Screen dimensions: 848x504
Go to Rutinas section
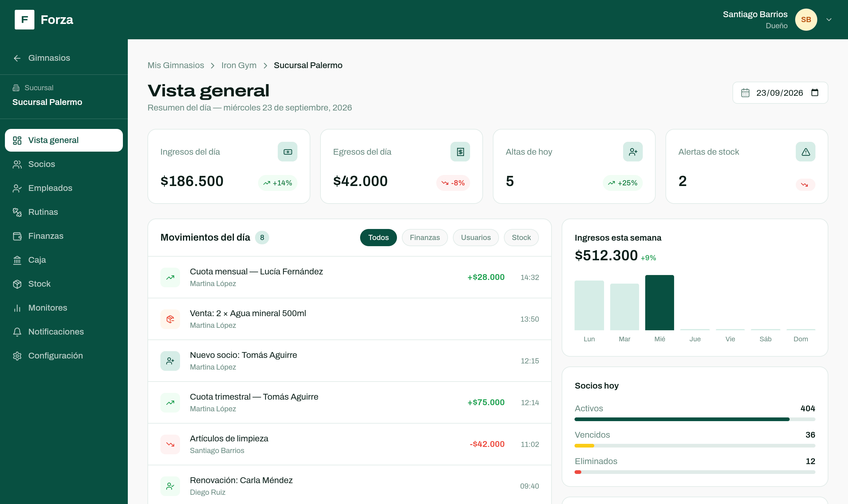coord(64,212)
